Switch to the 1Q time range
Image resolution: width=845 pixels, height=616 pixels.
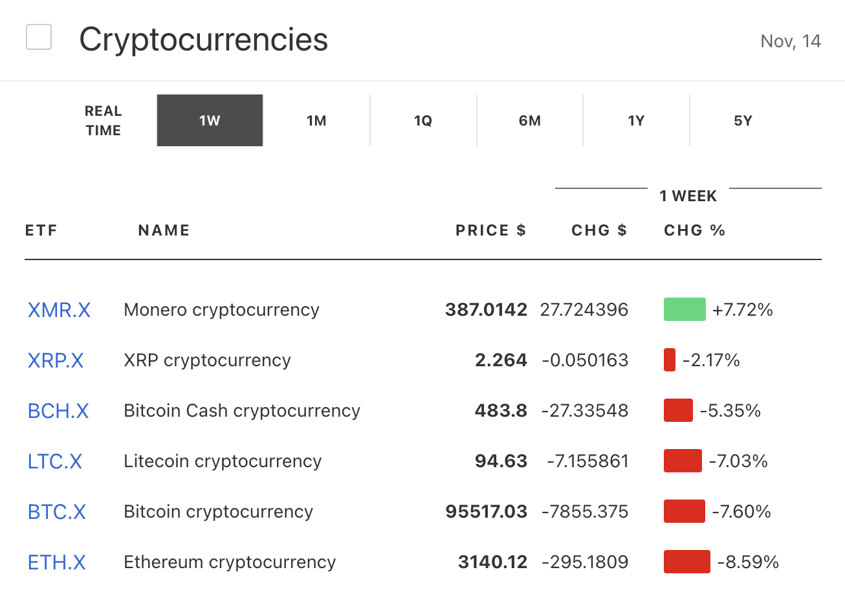coord(423,121)
